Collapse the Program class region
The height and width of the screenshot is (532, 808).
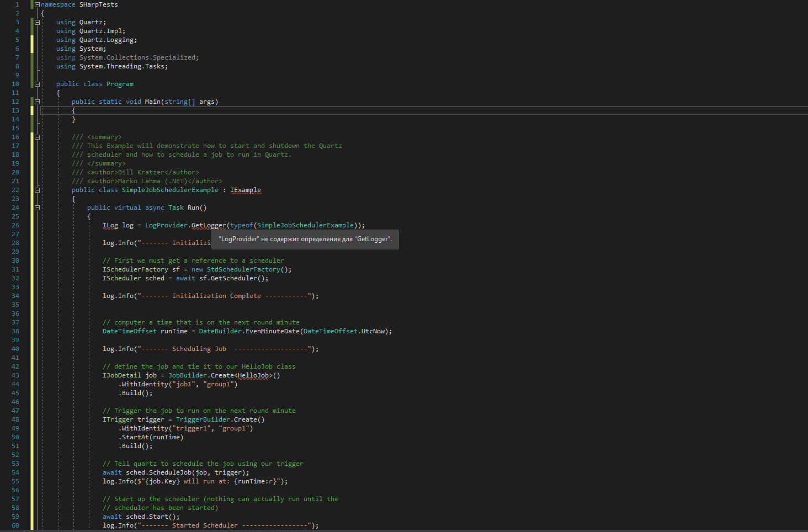click(x=36, y=84)
